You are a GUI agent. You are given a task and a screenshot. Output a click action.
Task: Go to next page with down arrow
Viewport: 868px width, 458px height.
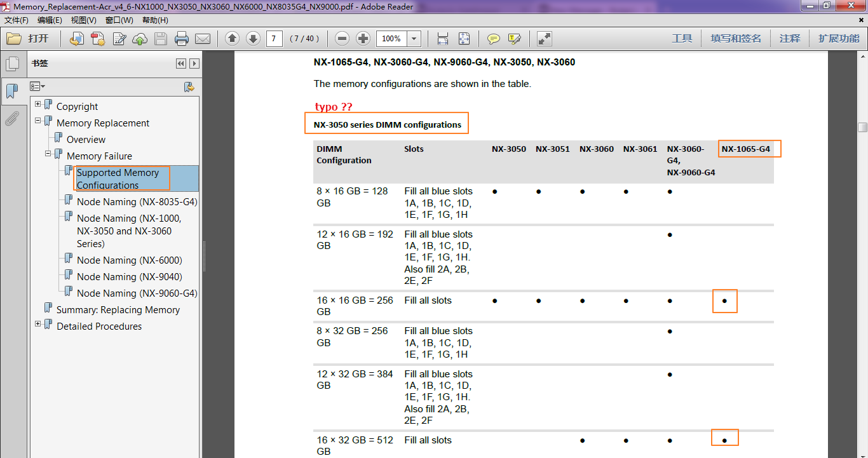tap(253, 39)
